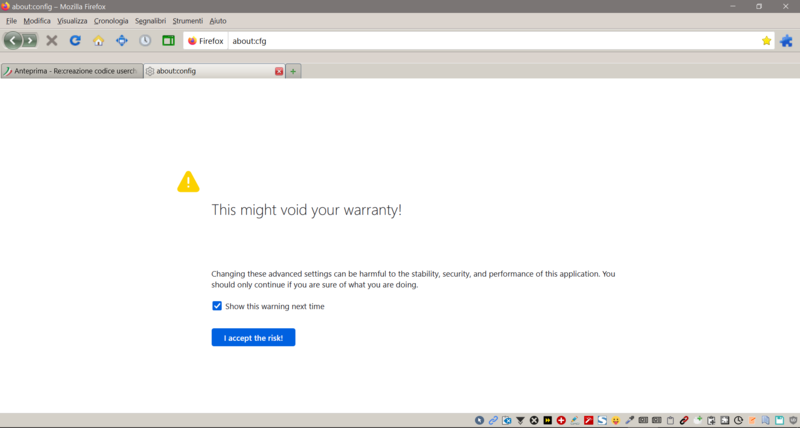Click the red square hammer status icon
This screenshot has height=428, width=800.
[x=589, y=420]
